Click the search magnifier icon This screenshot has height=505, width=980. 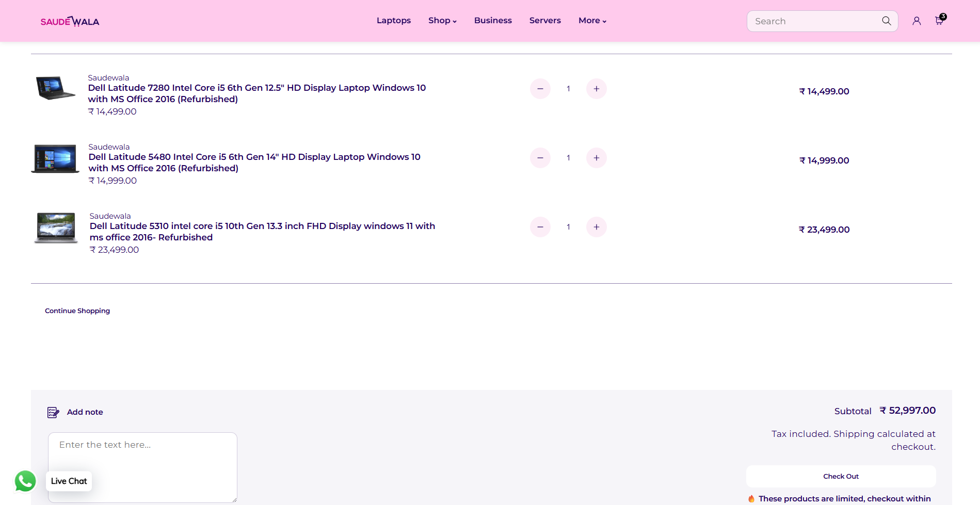(886, 21)
